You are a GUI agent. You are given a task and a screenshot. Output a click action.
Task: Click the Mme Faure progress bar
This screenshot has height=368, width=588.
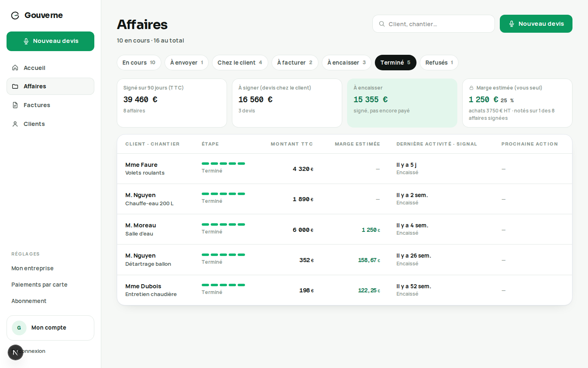pyautogui.click(x=223, y=164)
